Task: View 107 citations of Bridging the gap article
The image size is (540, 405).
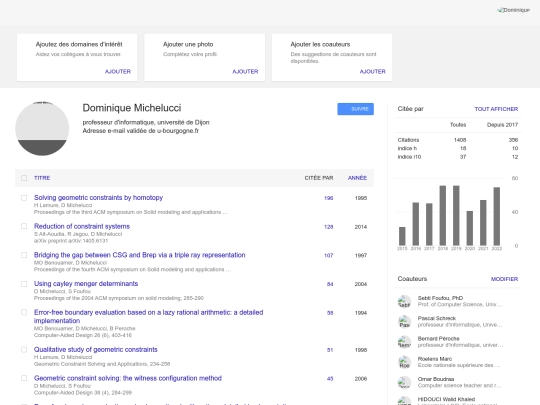Action: (329, 256)
